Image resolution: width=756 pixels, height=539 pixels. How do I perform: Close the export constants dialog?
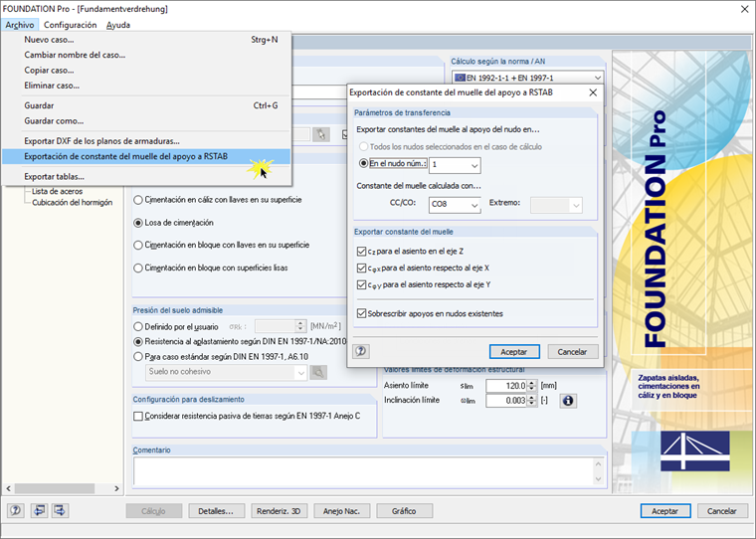click(x=593, y=92)
